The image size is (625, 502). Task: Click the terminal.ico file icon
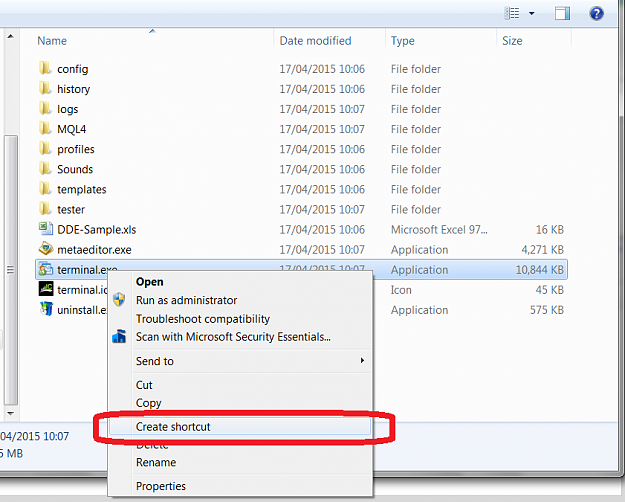46,289
